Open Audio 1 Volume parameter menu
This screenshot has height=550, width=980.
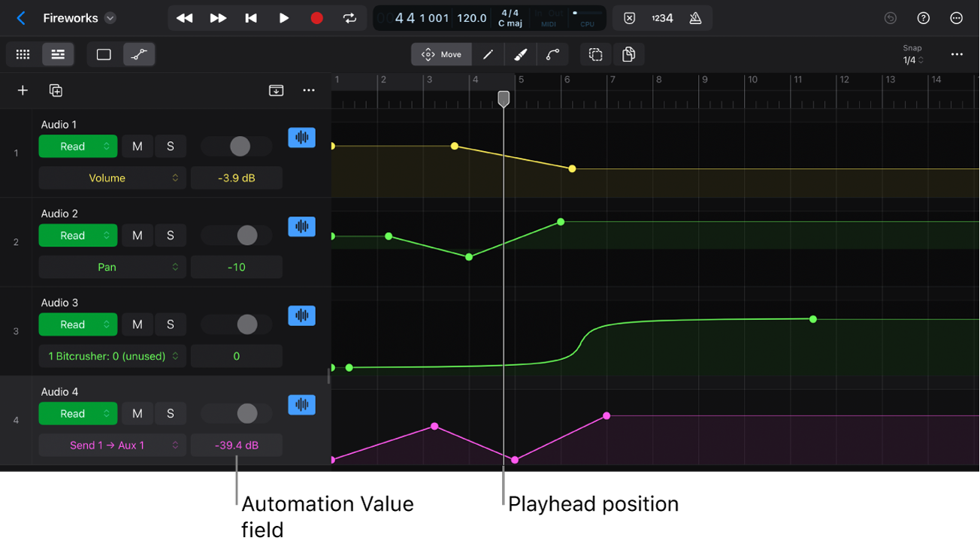tap(112, 178)
